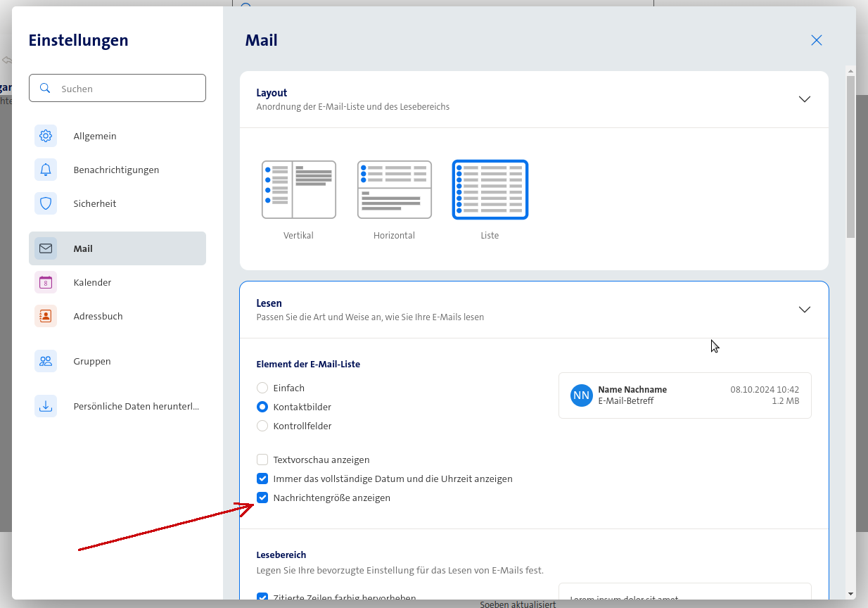This screenshot has height=608, width=868.
Task: Close the Einstellungen dialog with X
Action: (817, 40)
